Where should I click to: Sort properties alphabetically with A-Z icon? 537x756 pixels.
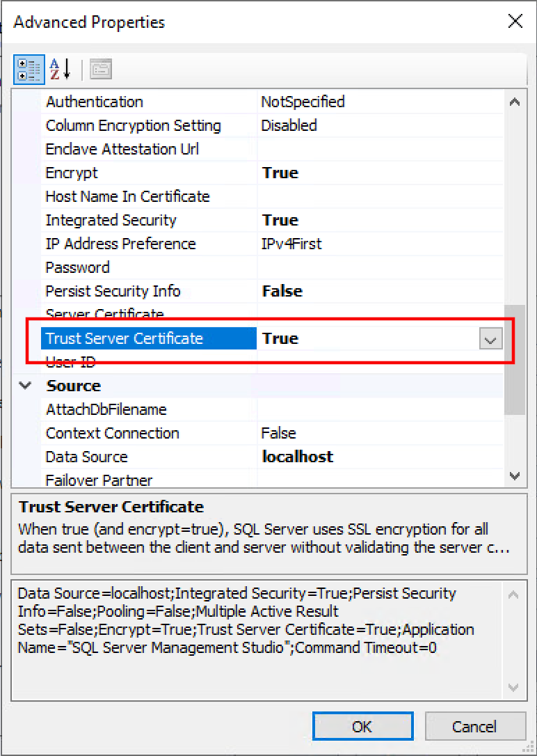pyautogui.click(x=61, y=70)
